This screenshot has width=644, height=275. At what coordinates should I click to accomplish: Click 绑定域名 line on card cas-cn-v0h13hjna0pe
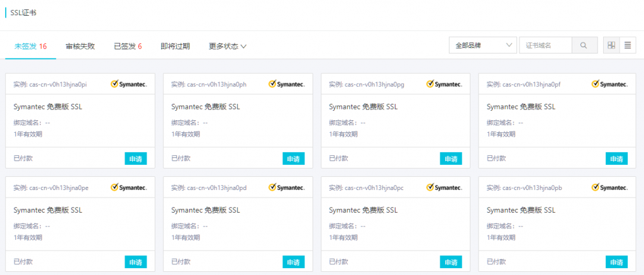(x=31, y=226)
